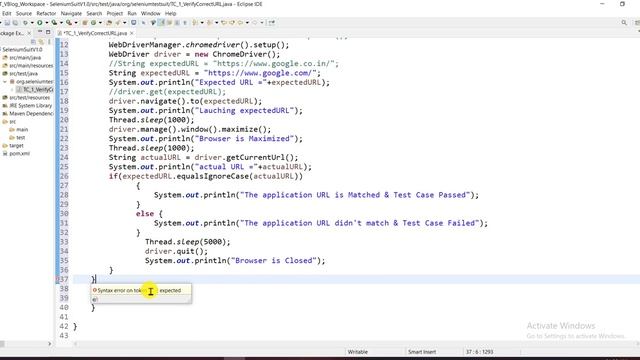The width and height of the screenshot is (640, 360).
Task: Click the Save All toolbar icon
Action: coord(16,23)
